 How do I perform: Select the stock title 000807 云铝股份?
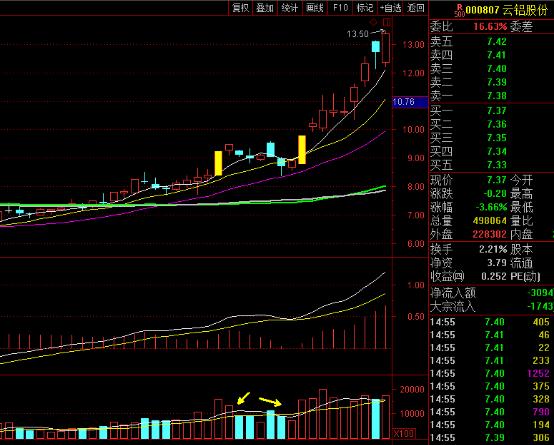tap(506, 10)
